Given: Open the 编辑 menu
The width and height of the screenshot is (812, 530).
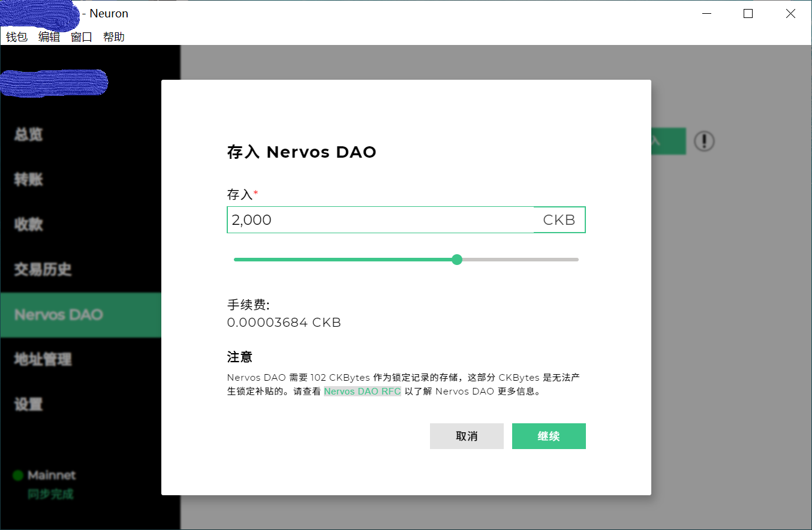Looking at the screenshot, I should click(x=49, y=37).
